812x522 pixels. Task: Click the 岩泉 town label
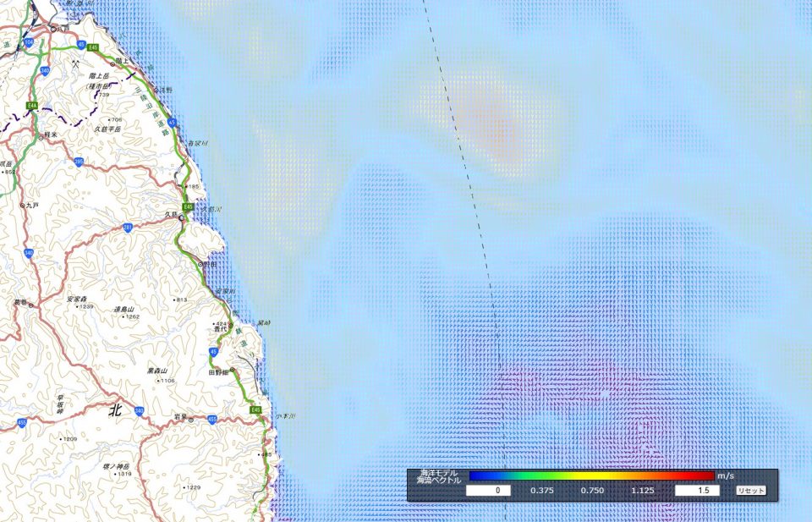coord(180,416)
